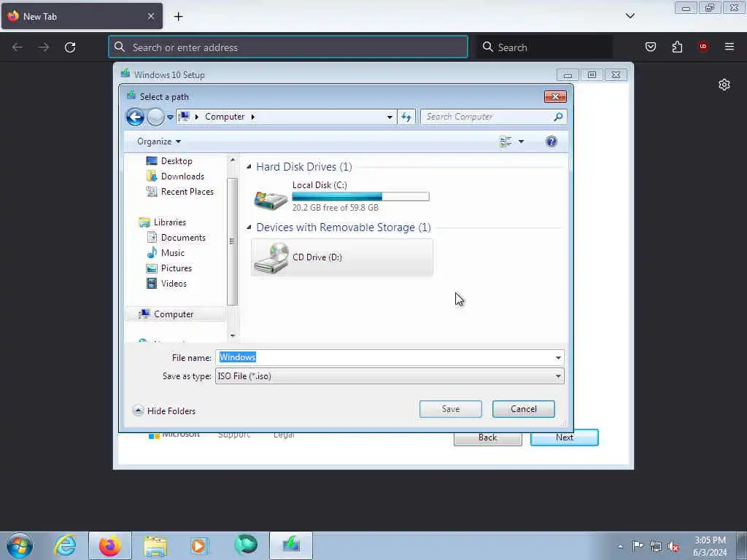Screen dimensions: 747x560
Task: Open the view options dropdown arrow
Action: [521, 141]
